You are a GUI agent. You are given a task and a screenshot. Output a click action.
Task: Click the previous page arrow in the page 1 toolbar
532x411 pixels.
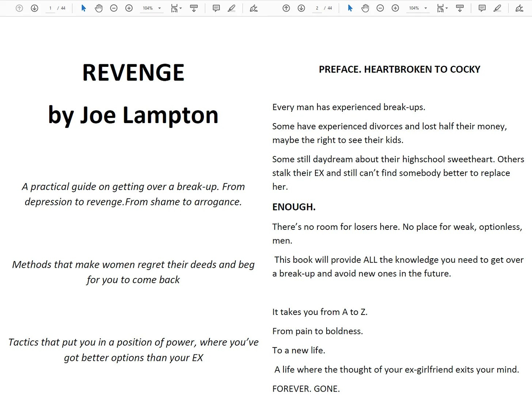pyautogui.click(x=19, y=8)
